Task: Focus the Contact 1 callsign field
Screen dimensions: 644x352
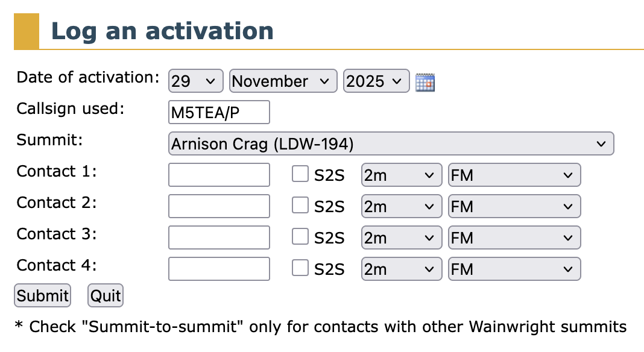Action: pyautogui.click(x=219, y=175)
